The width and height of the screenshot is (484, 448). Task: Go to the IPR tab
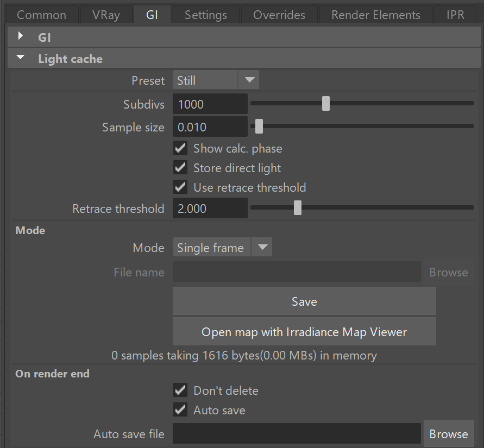pyautogui.click(x=455, y=15)
